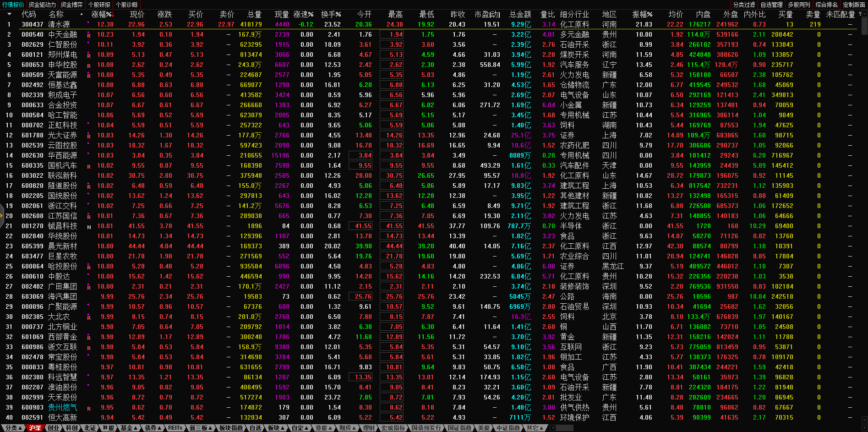Select the 贵州燃气 stock row
The image size is (868, 432).
(63, 407)
